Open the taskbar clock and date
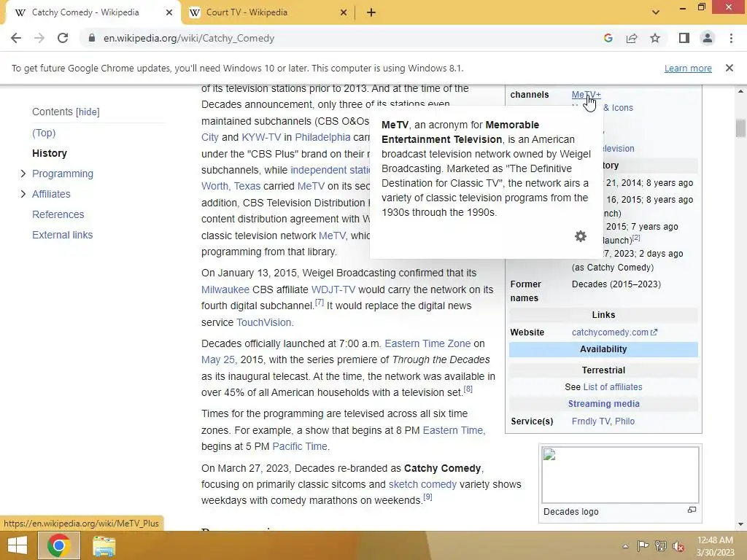Viewport: 747px width, 560px height. coord(715,546)
